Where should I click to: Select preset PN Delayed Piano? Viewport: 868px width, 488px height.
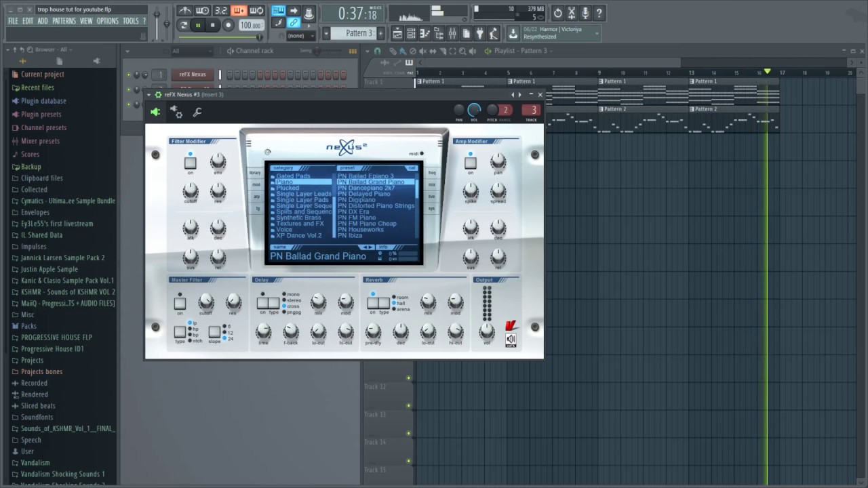pos(363,194)
